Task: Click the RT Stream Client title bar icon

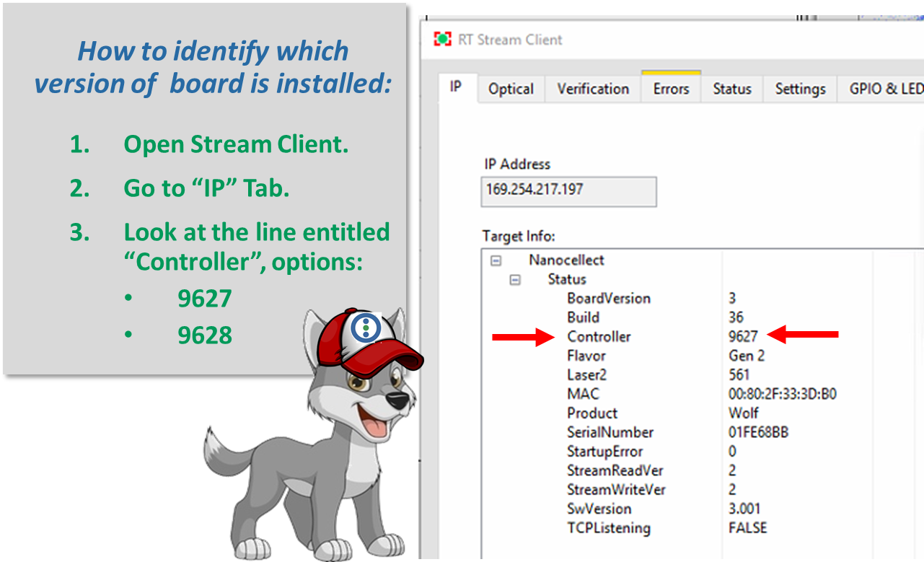Action: click(442, 40)
